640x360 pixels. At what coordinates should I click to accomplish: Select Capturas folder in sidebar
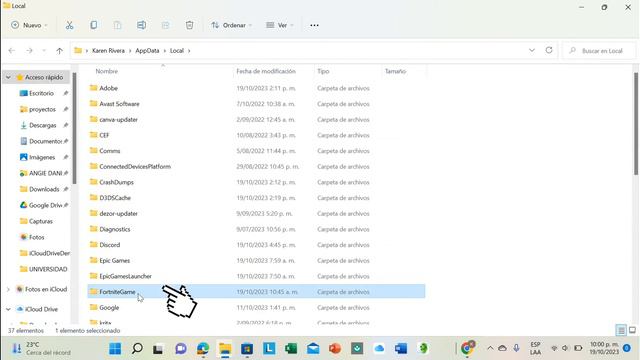pos(40,221)
